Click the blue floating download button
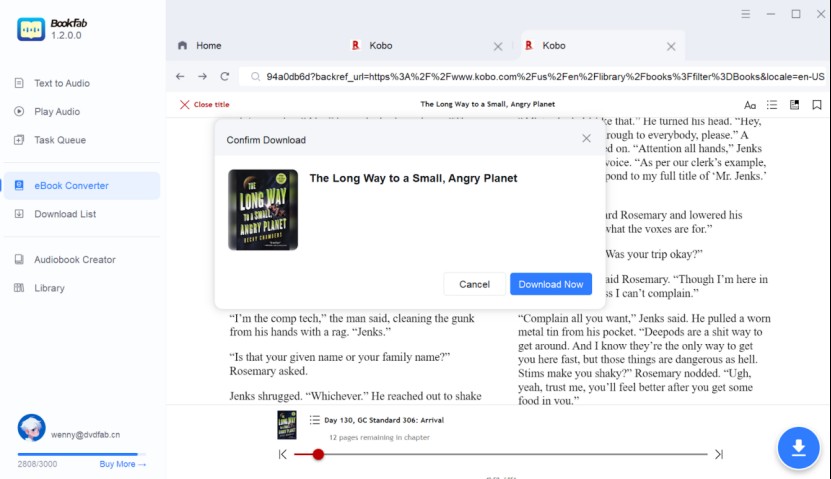The image size is (831, 479). 799,448
